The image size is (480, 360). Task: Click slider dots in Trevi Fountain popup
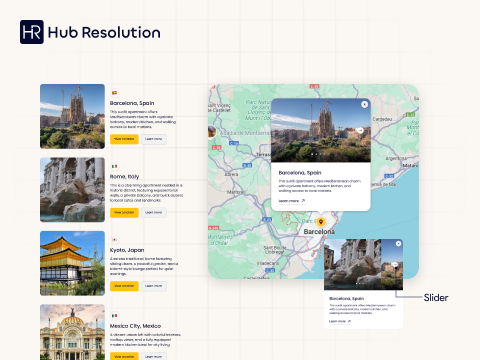(362, 284)
